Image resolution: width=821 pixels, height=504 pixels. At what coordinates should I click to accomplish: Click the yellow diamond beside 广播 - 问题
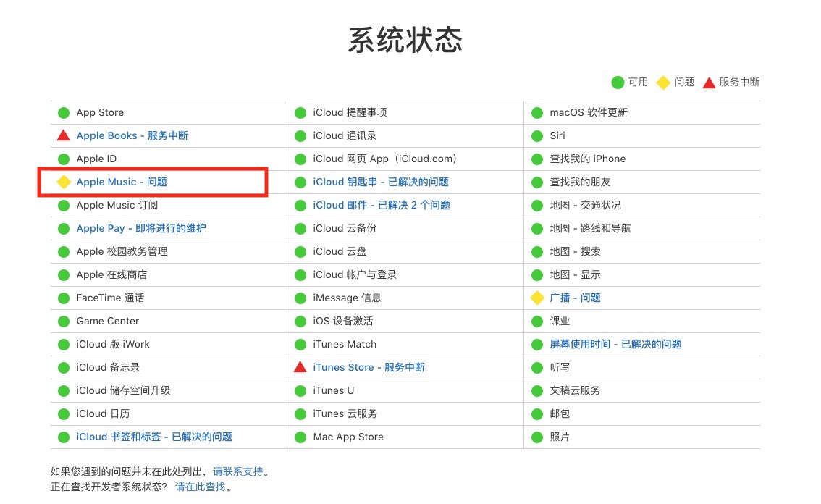536,298
